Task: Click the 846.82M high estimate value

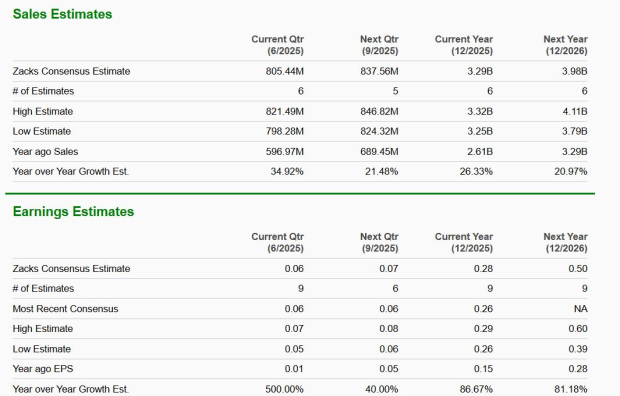Action: tap(379, 112)
